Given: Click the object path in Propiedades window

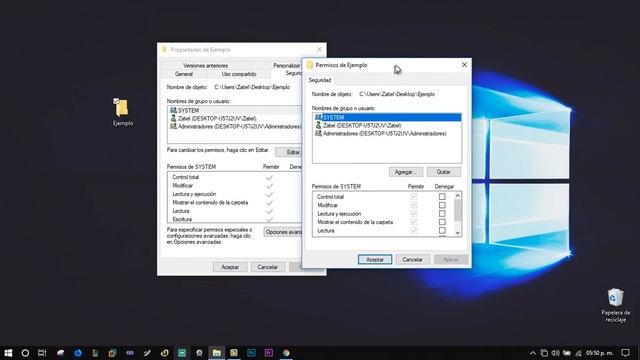Looking at the screenshot, I should (x=252, y=87).
